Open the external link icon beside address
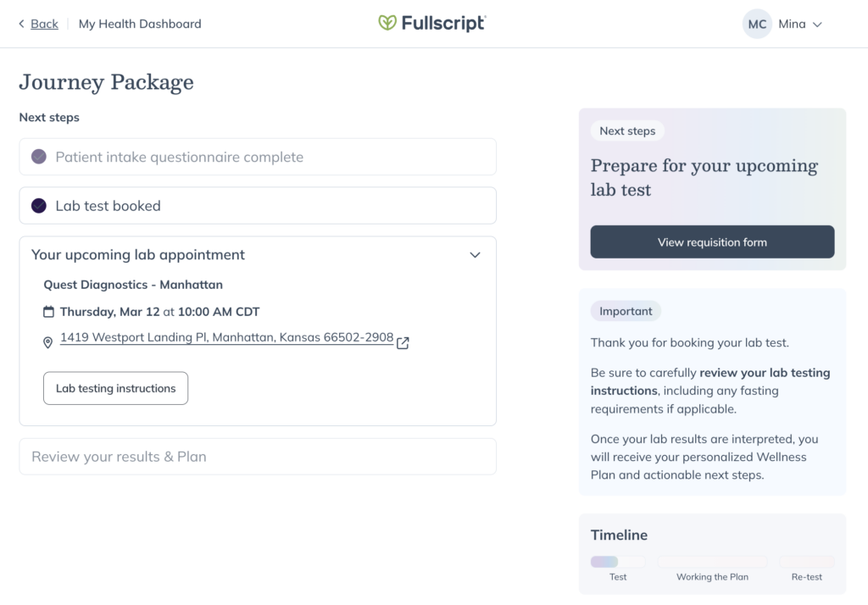868x605 pixels. pyautogui.click(x=403, y=343)
